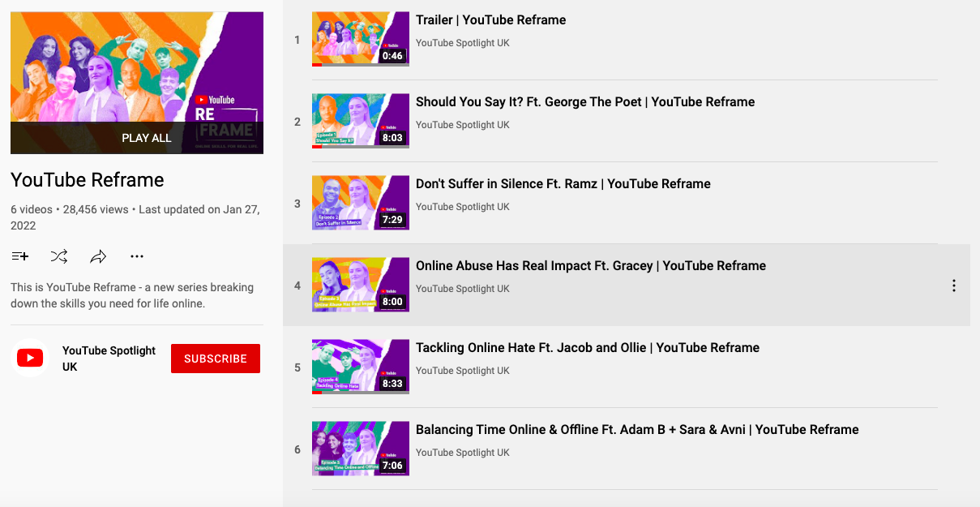This screenshot has height=507, width=980.
Task: Open Tackling Online Hate Ft. Jacob and Ollie
Action: point(588,348)
